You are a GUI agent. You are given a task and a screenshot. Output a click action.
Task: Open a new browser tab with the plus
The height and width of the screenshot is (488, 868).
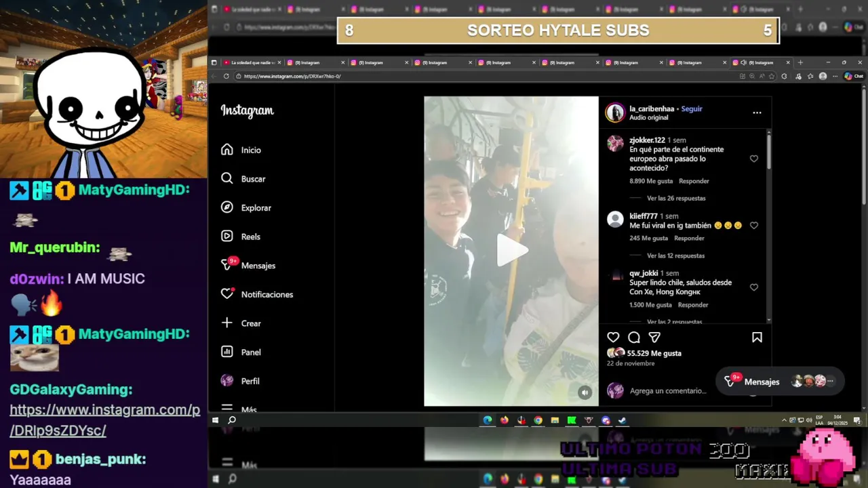point(800,62)
